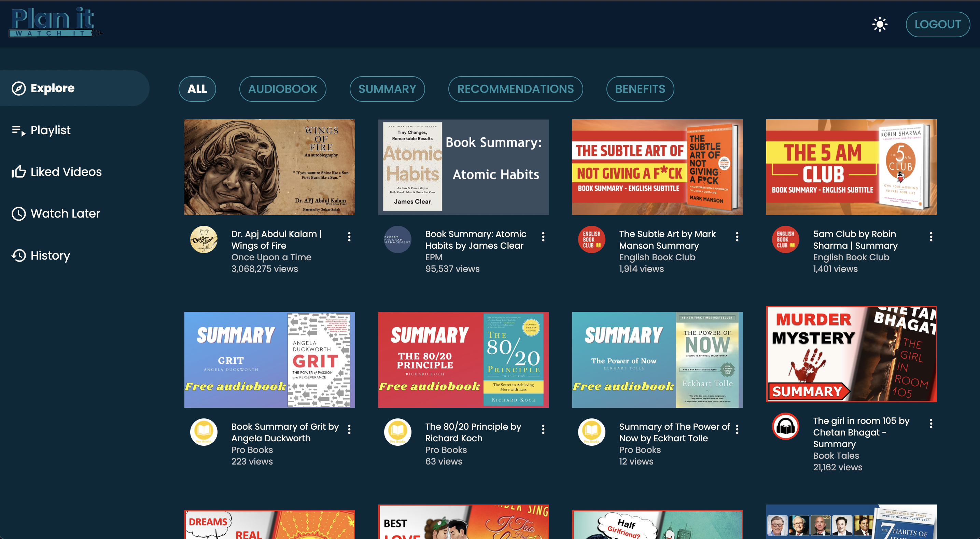Click Pro Books avatar beside Power of Now

coord(591,432)
